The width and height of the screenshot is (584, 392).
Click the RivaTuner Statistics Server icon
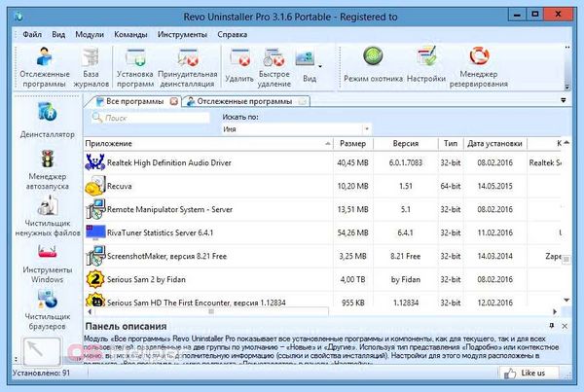(x=95, y=232)
